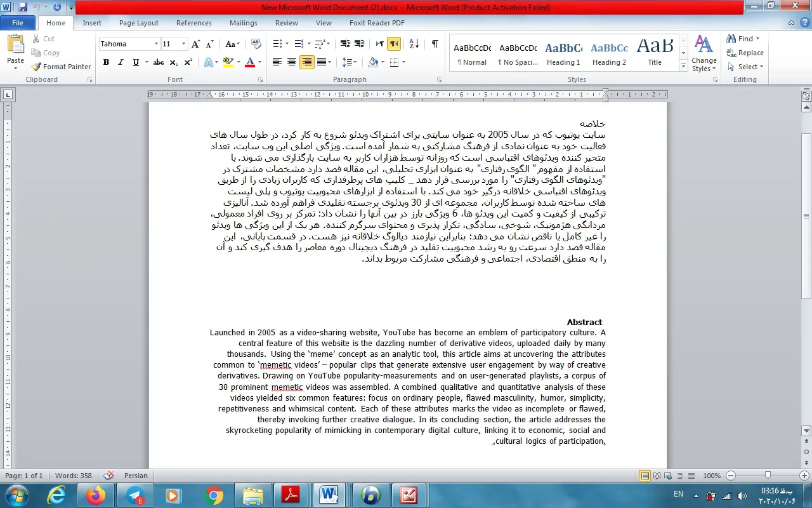The width and height of the screenshot is (812, 508).
Task: Open the Replace dialog
Action: point(745,53)
